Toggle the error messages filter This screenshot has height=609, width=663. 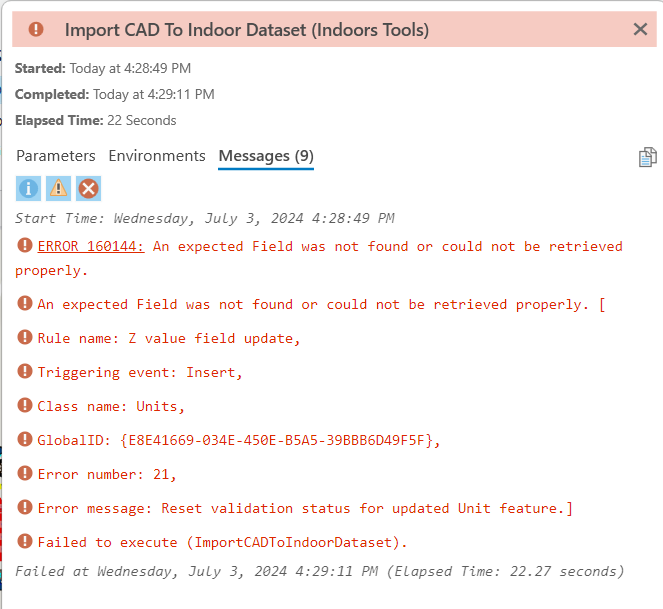pyautogui.click(x=89, y=188)
